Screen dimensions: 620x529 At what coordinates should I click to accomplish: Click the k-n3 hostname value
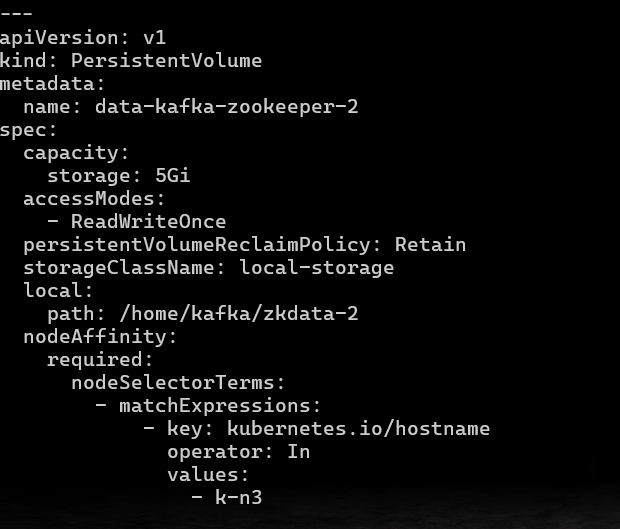239,497
